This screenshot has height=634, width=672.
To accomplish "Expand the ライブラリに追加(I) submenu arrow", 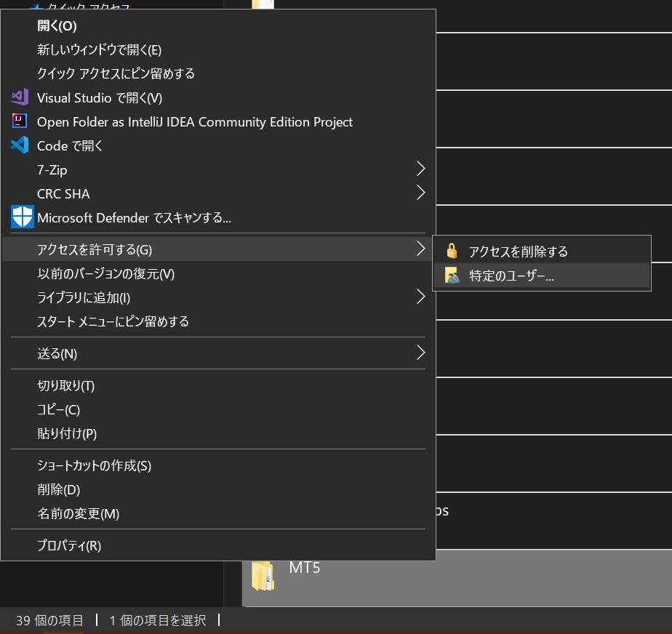I will click(420, 297).
